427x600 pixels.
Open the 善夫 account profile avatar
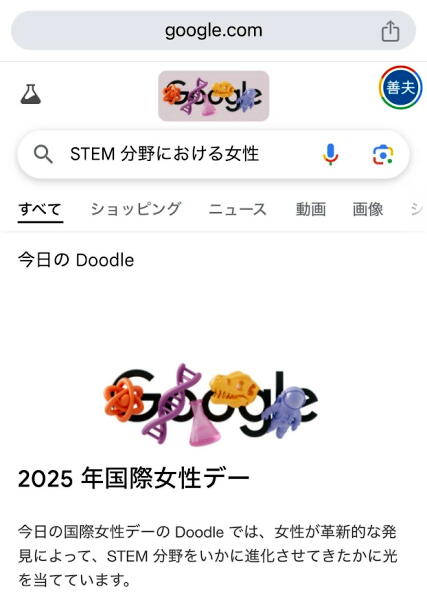pos(401,88)
